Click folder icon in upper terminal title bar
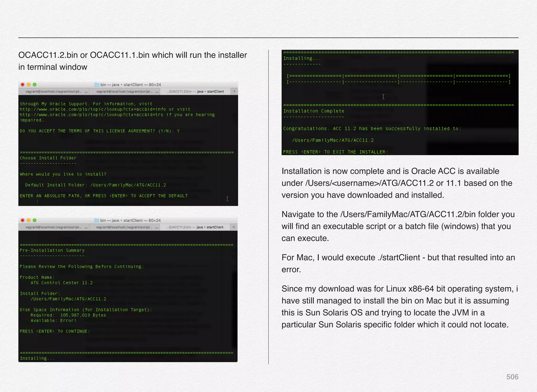 [97, 85]
